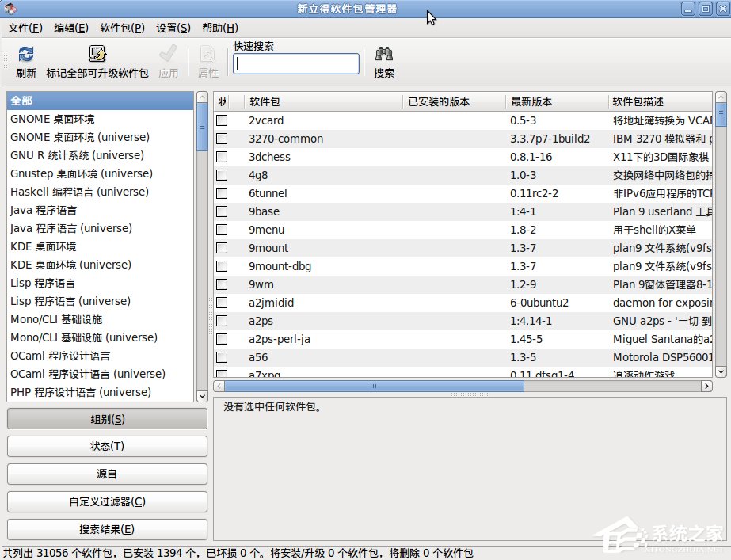Click the Apply (应用) checkmark icon
731x560 pixels.
tap(168, 55)
